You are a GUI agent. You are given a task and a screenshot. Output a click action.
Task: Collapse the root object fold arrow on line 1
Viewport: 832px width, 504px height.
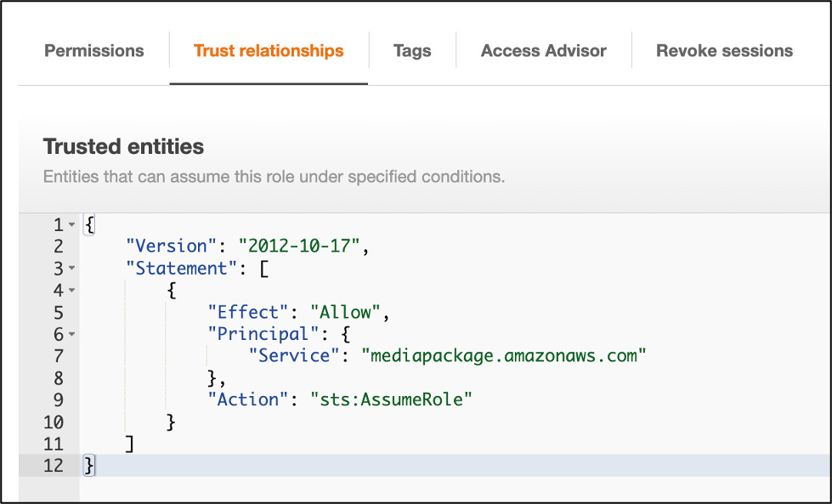point(72,225)
